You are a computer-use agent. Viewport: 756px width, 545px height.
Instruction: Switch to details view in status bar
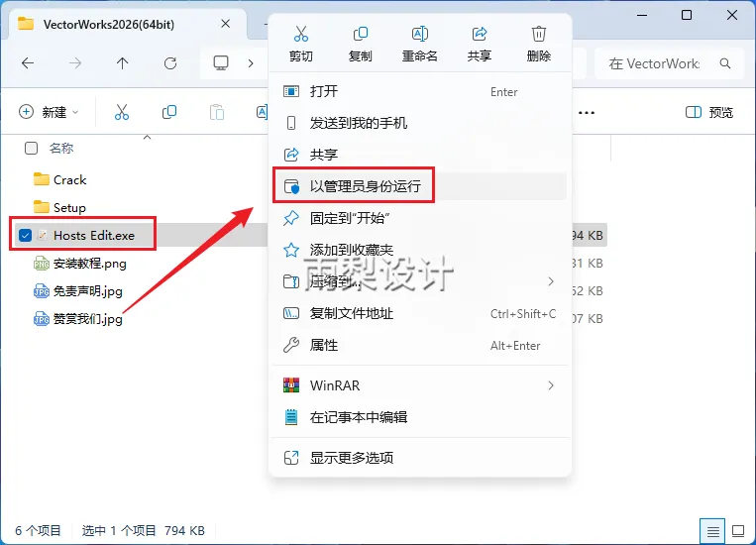712,531
